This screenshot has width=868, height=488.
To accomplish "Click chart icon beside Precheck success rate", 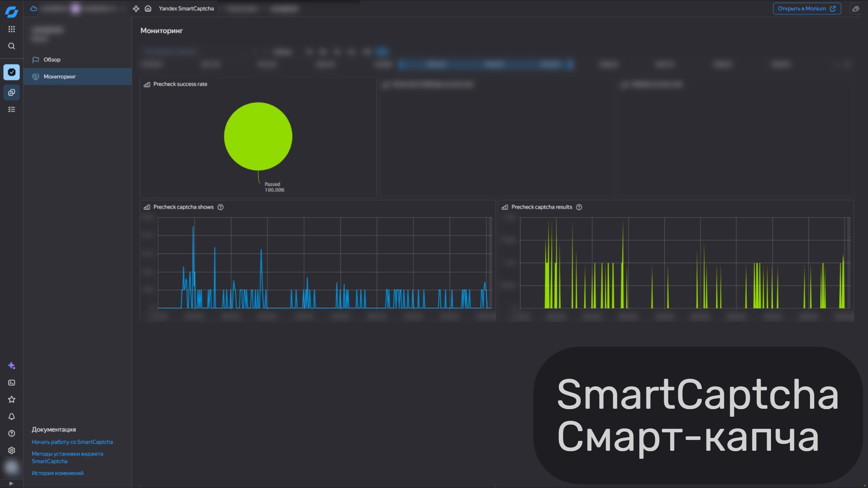I will pyautogui.click(x=147, y=84).
